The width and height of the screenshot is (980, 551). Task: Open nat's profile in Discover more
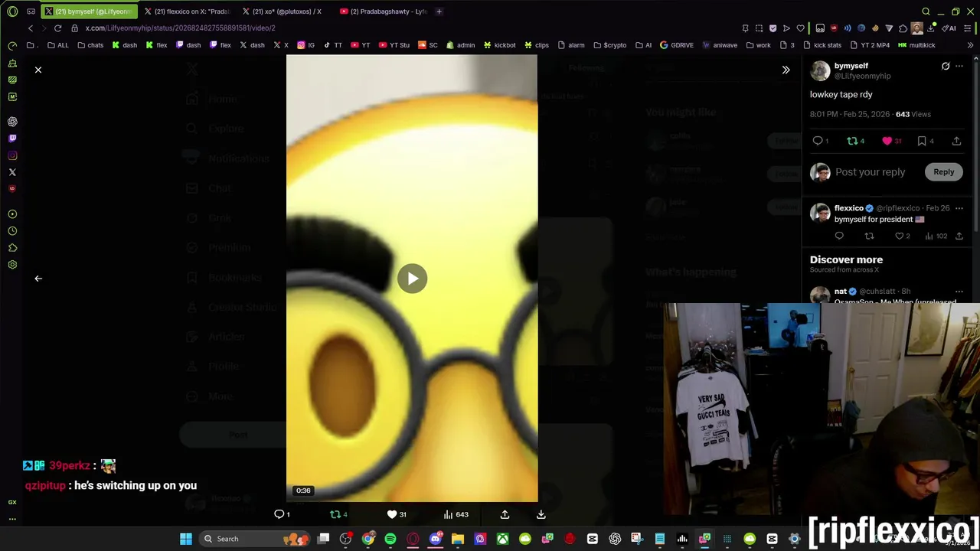point(840,292)
